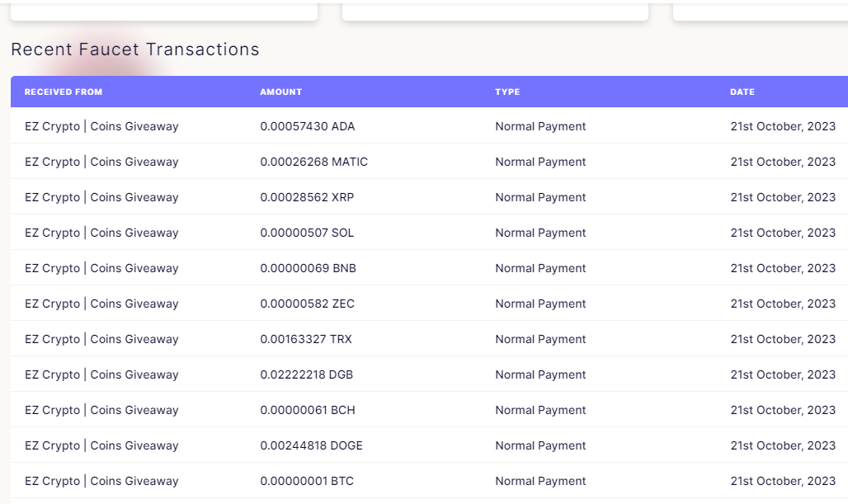This screenshot has width=848, height=504.
Task: Click the TYPE column header
Action: tap(507, 92)
